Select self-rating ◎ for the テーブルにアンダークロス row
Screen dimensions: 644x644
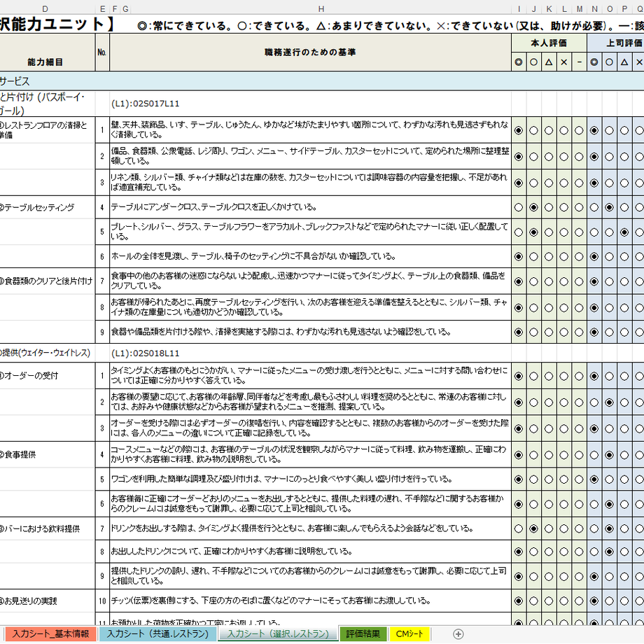tap(518, 207)
